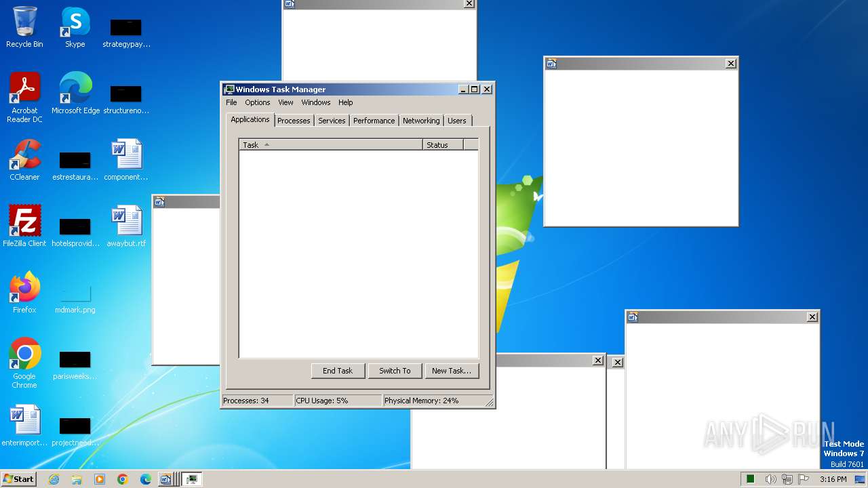The image size is (868, 488).
Task: Click Task Manager CPU meter tray icon
Action: 751,479
